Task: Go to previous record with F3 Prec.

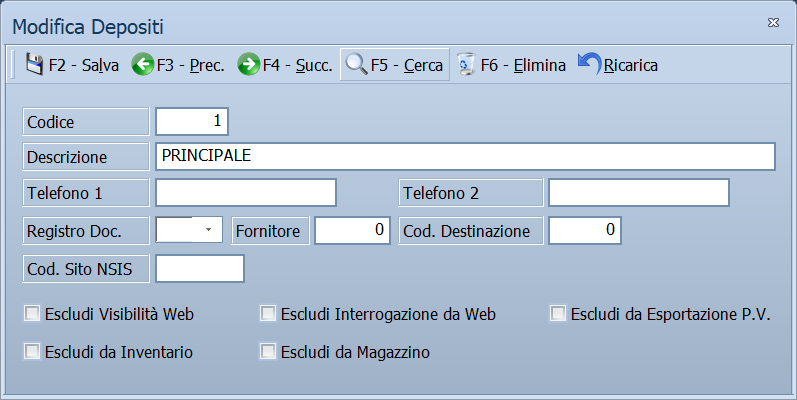Action: coord(178,65)
